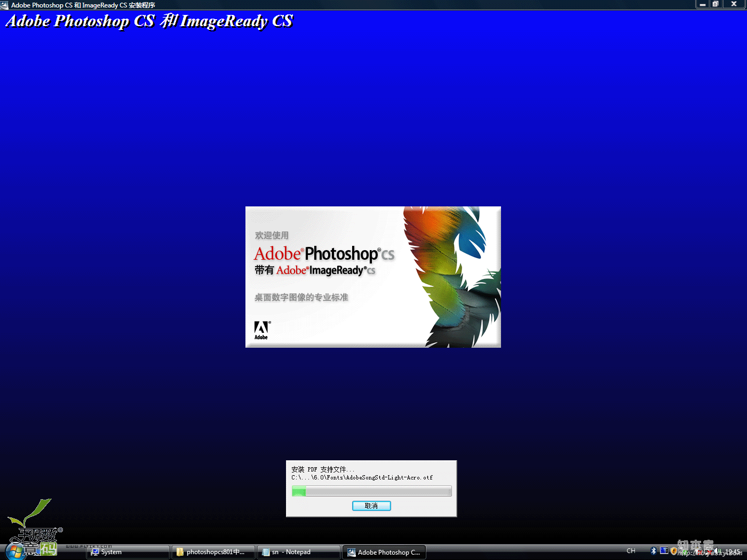The image size is (747, 560).
Task: Click the CH language indicator
Action: point(631,551)
